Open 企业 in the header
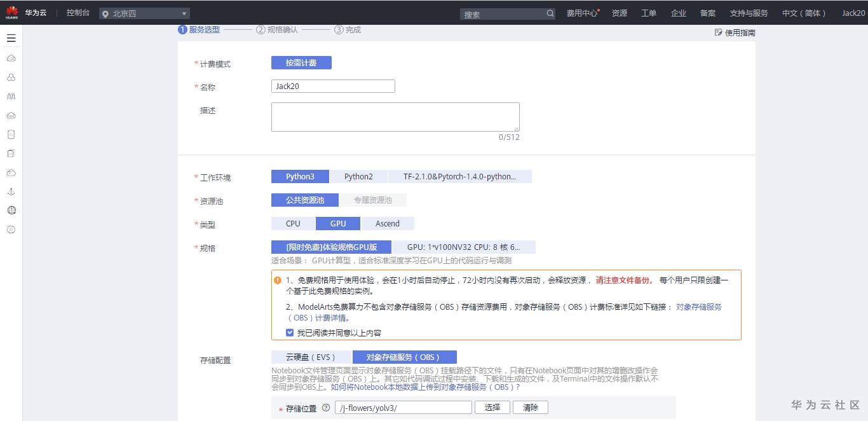Screen dimensions: 868x421 678,13
